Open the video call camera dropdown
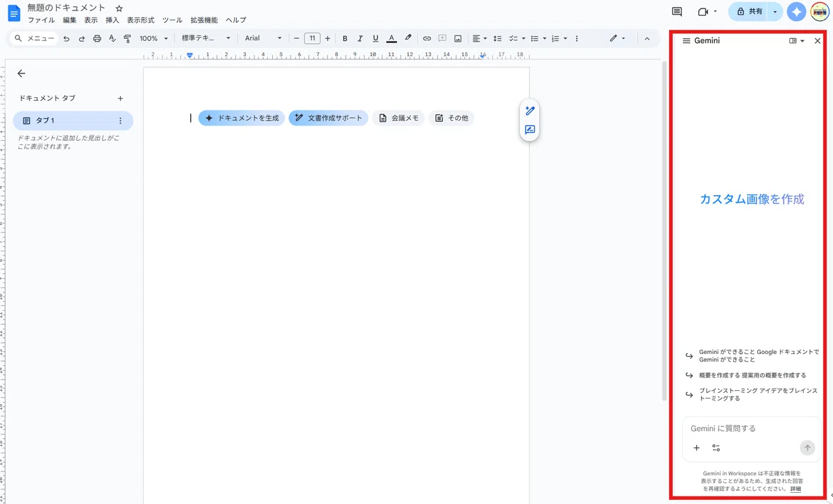The image size is (833, 504). pyautogui.click(x=707, y=12)
